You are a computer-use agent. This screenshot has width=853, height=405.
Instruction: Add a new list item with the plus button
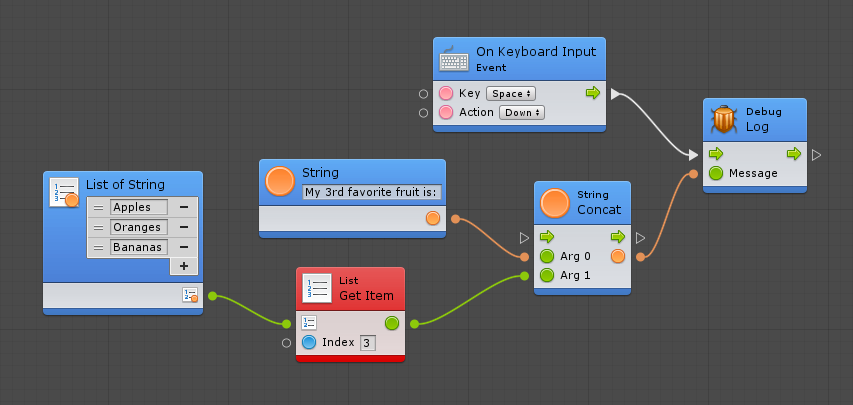[184, 266]
